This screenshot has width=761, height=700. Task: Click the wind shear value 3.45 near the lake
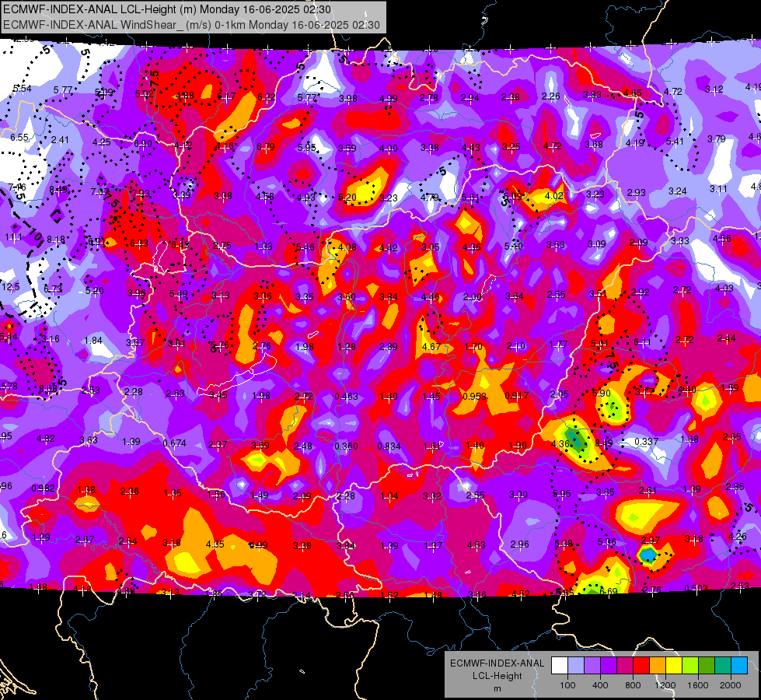218,395
